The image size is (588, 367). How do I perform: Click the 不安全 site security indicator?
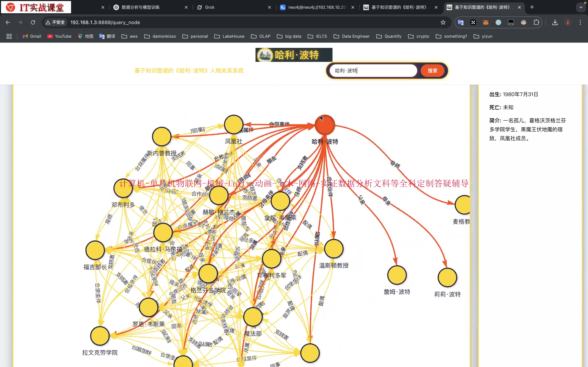(x=55, y=22)
